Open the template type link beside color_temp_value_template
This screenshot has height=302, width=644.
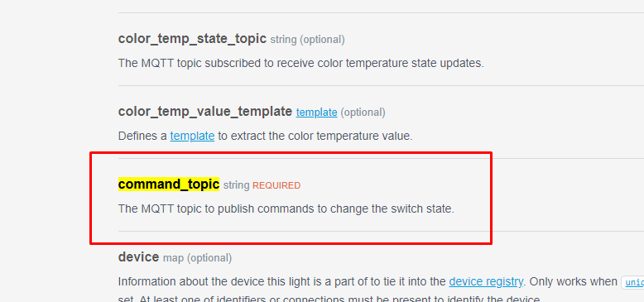tap(317, 112)
